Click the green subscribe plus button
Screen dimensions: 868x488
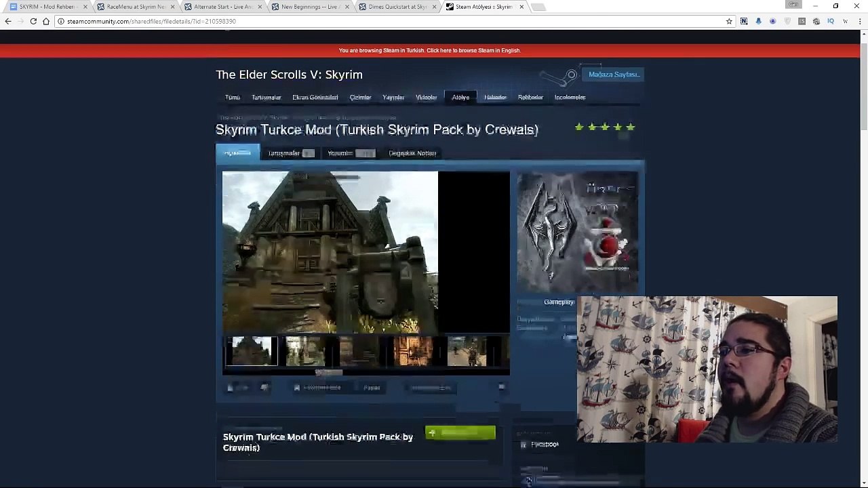tap(460, 433)
